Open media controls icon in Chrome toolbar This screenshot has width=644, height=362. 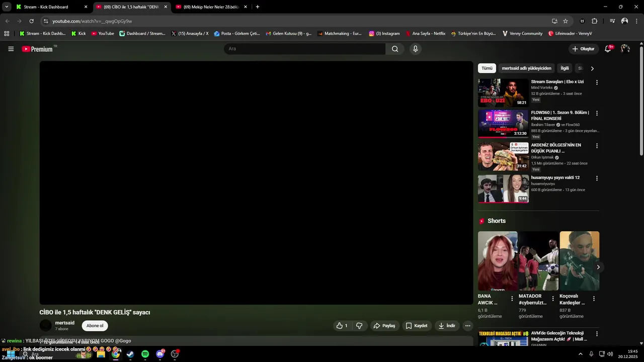[x=612, y=21]
